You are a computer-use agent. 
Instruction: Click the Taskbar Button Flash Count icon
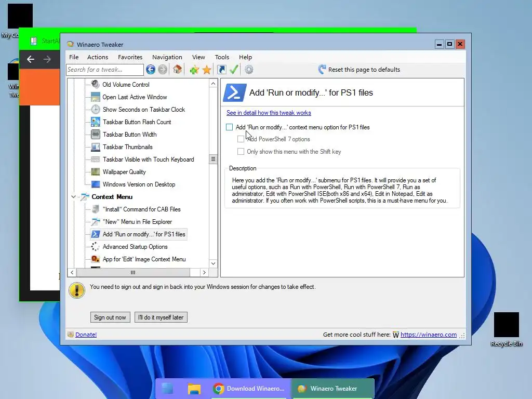click(x=96, y=122)
